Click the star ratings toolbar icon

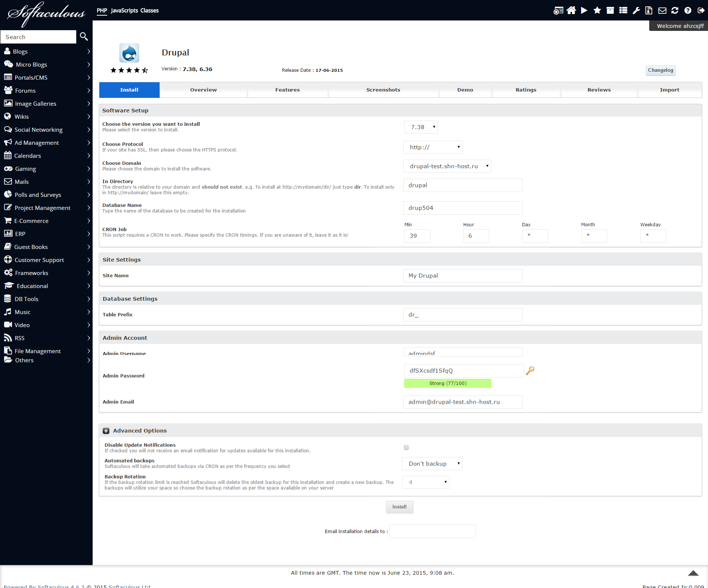tap(597, 10)
